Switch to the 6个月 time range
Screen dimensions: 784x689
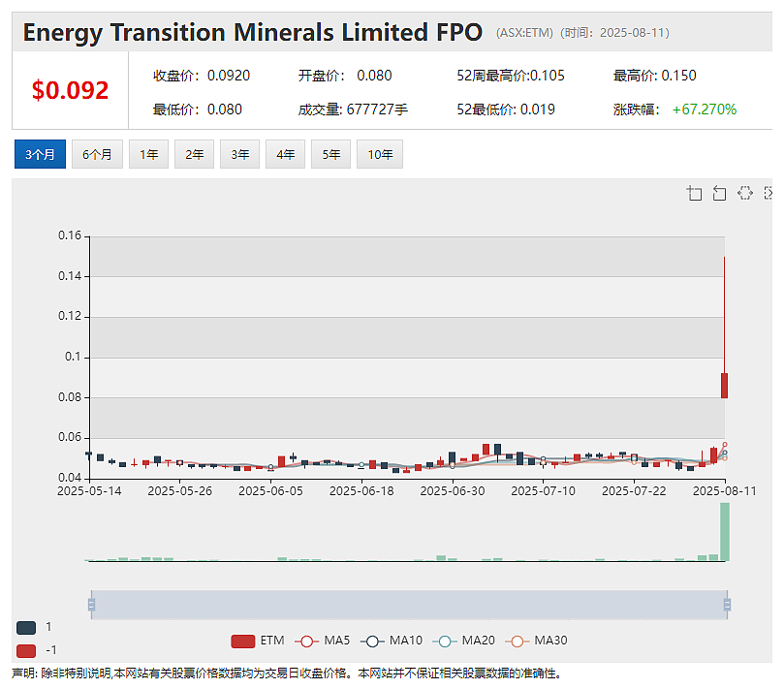[97, 154]
